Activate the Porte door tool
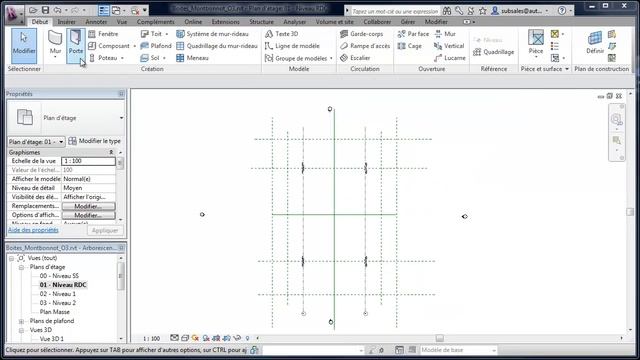The image size is (640, 360). pyautogui.click(x=76, y=46)
